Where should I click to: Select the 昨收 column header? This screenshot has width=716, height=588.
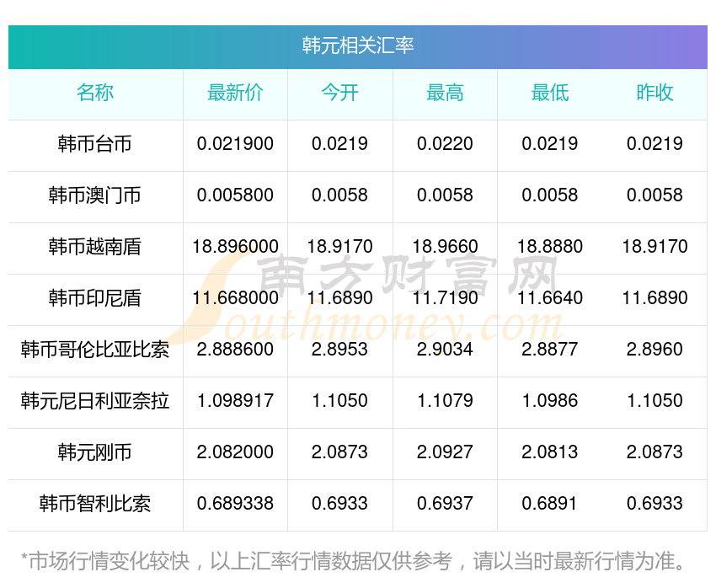[x=655, y=93]
